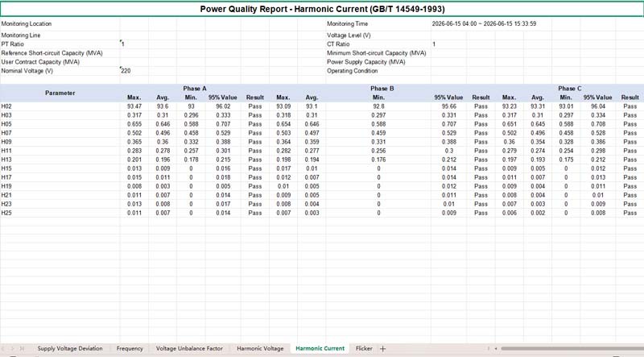Click the H15 row label
Image resolution: width=644 pixels, height=357 pixels.
(x=6, y=168)
